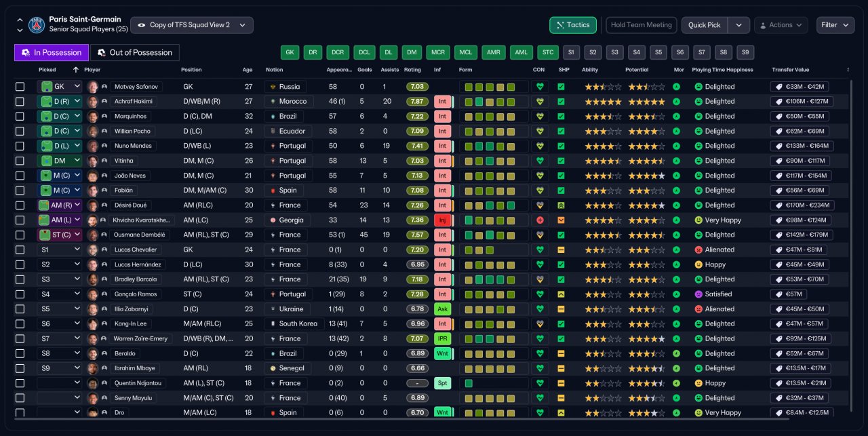Click the happy face icon for Lucas Hernández
This screenshot has height=436, width=868.
pos(698,264)
